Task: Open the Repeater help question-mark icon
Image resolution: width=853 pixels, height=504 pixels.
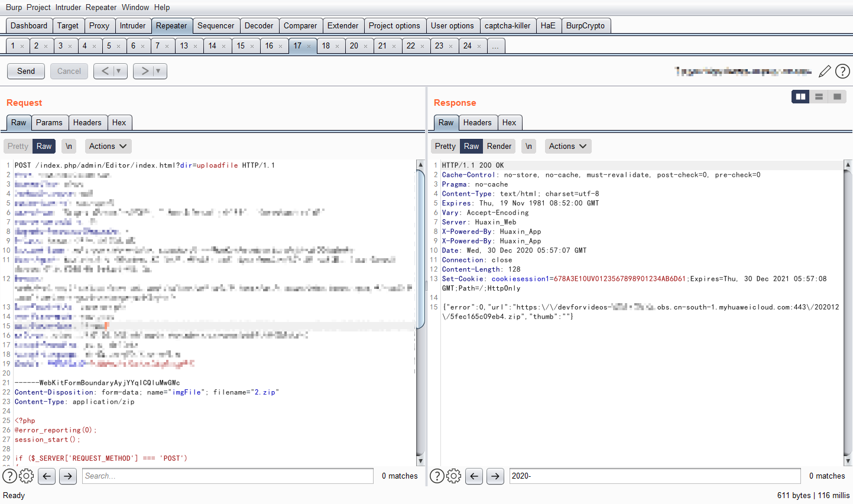Action: (x=842, y=71)
